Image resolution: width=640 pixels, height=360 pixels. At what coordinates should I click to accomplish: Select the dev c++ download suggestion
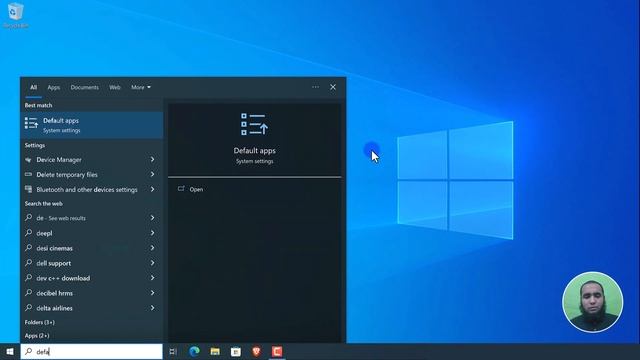coord(92,278)
